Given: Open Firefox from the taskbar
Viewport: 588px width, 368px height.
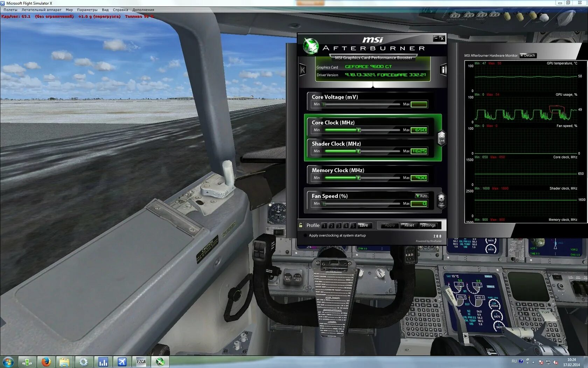Looking at the screenshot, I should pyautogui.click(x=46, y=362).
